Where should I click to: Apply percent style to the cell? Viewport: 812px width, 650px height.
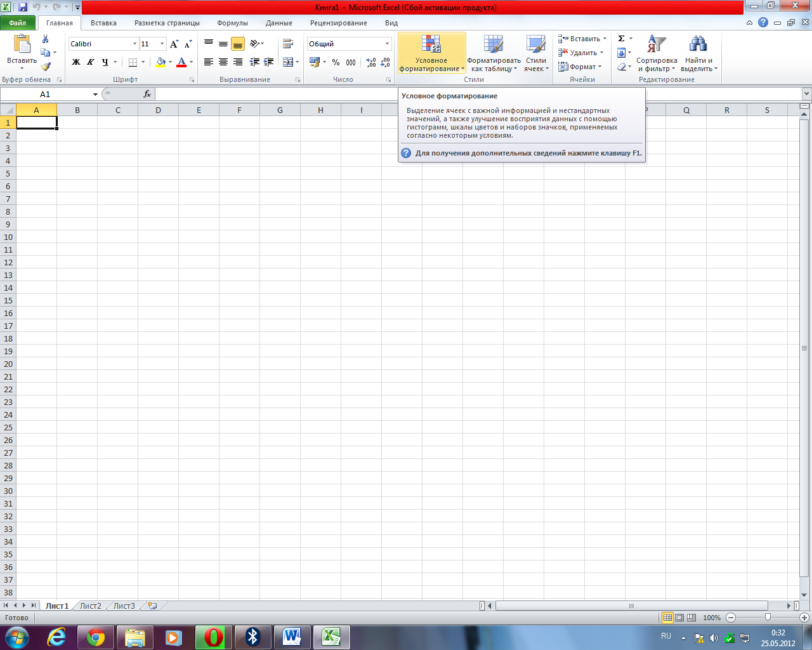(x=336, y=62)
